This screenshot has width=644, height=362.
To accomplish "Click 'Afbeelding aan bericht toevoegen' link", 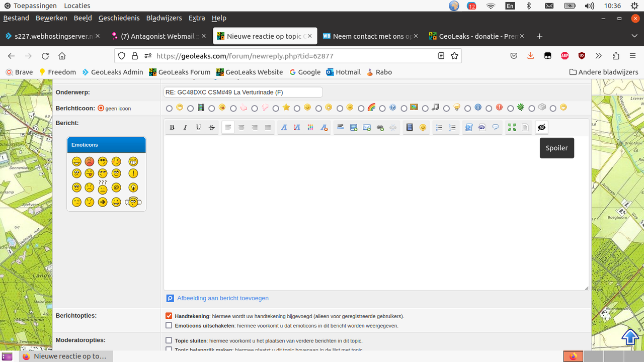I will (223, 298).
